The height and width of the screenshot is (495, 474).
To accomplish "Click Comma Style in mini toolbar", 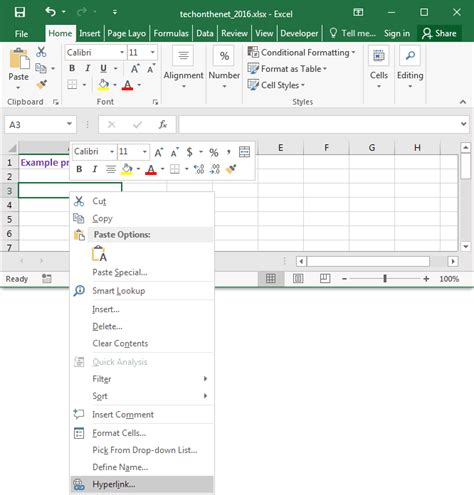I will click(x=229, y=152).
